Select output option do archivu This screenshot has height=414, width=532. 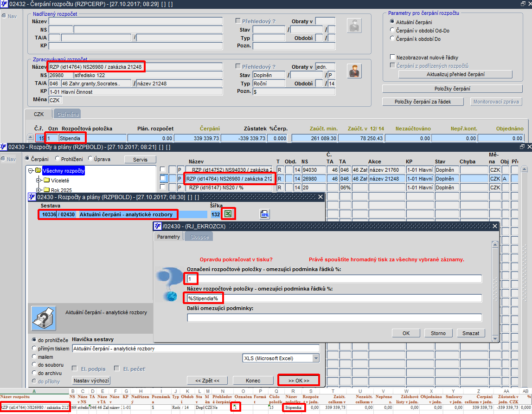point(34,373)
